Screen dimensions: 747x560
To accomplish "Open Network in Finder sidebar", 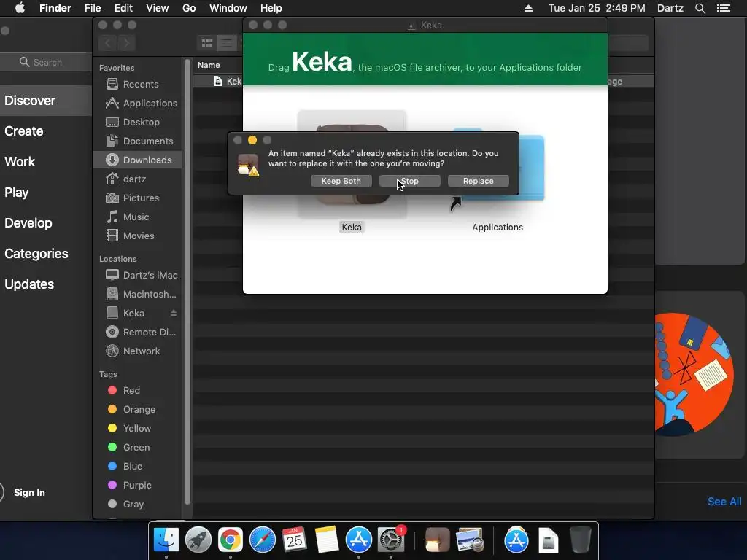I will [133, 351].
